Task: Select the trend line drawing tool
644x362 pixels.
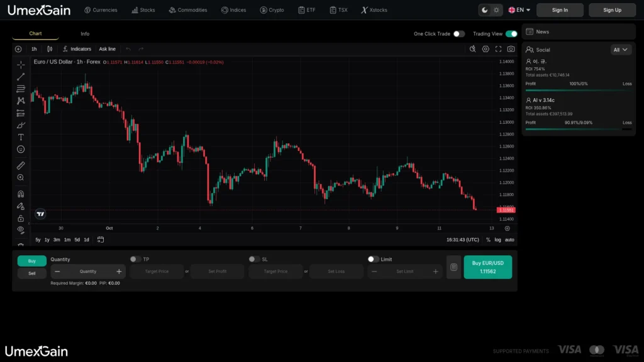Action: point(21,77)
